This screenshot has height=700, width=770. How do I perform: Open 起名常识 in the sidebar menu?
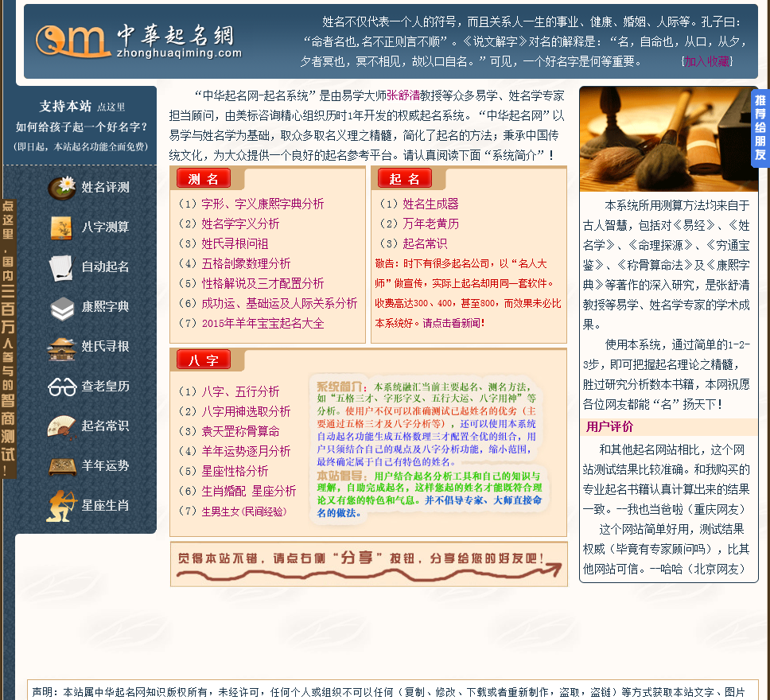click(105, 426)
